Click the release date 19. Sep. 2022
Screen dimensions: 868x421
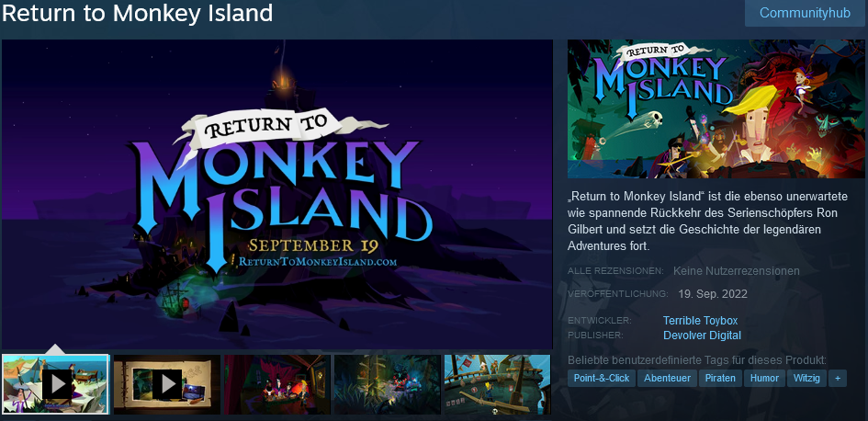(713, 294)
